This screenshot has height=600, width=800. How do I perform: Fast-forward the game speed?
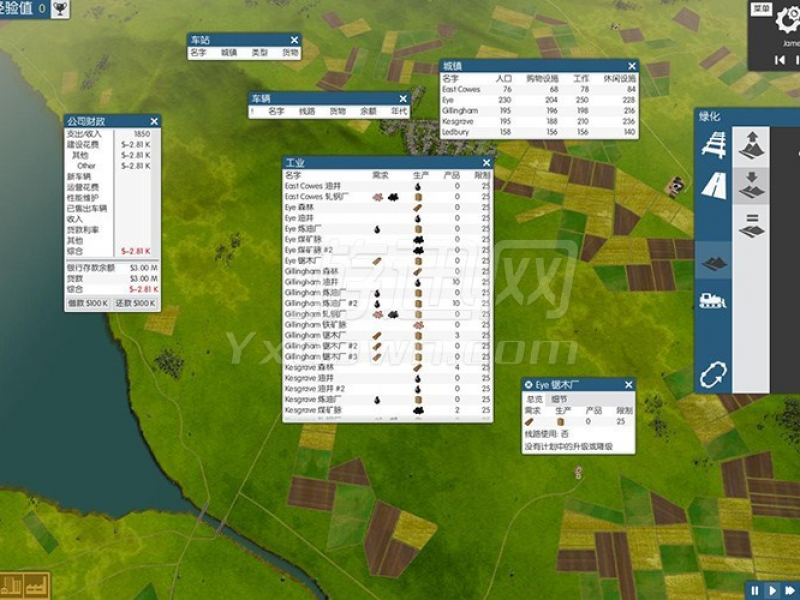791,591
